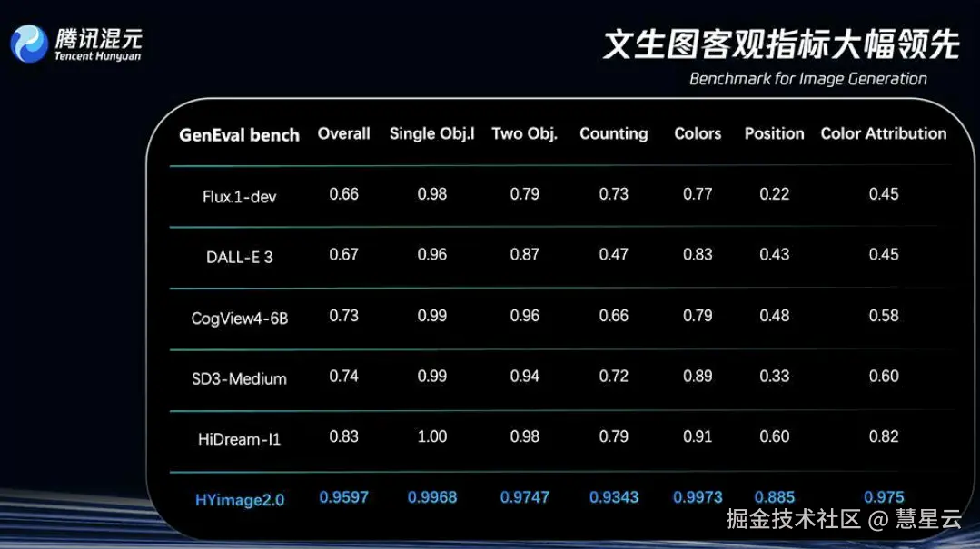Screen dimensions: 980x549
Task: Click the Single Obj.l column header
Action: coord(432,133)
